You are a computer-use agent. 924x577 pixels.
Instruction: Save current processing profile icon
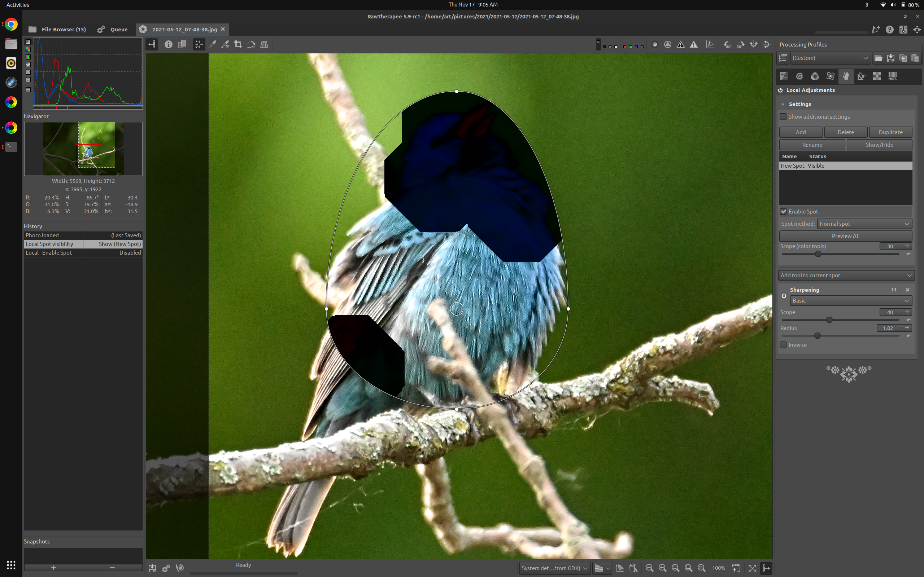coord(891,58)
